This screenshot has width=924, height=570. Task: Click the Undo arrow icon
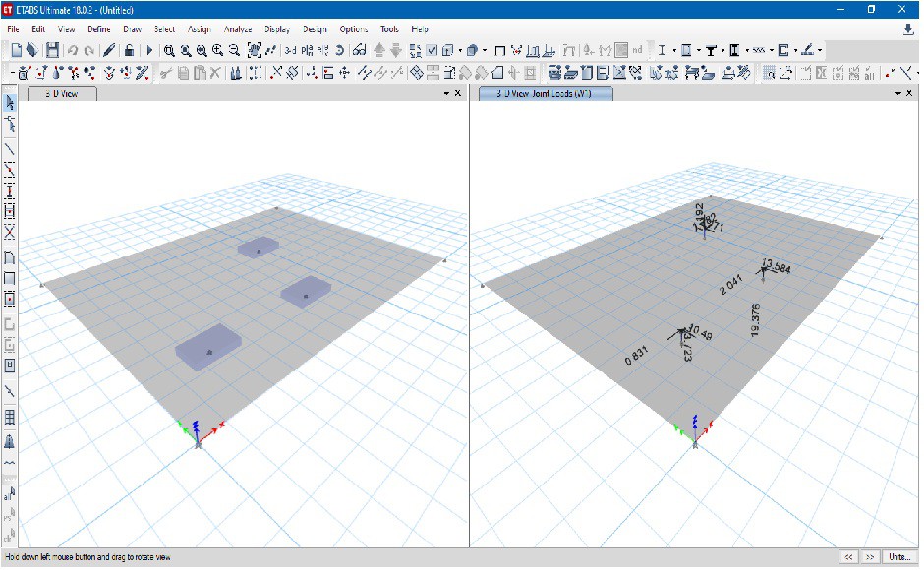coord(73,50)
